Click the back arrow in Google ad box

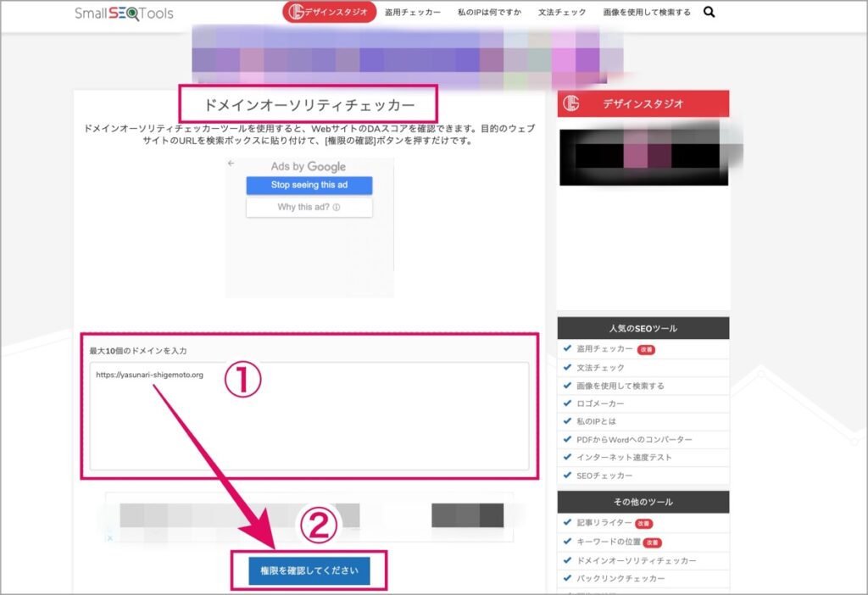(x=231, y=164)
